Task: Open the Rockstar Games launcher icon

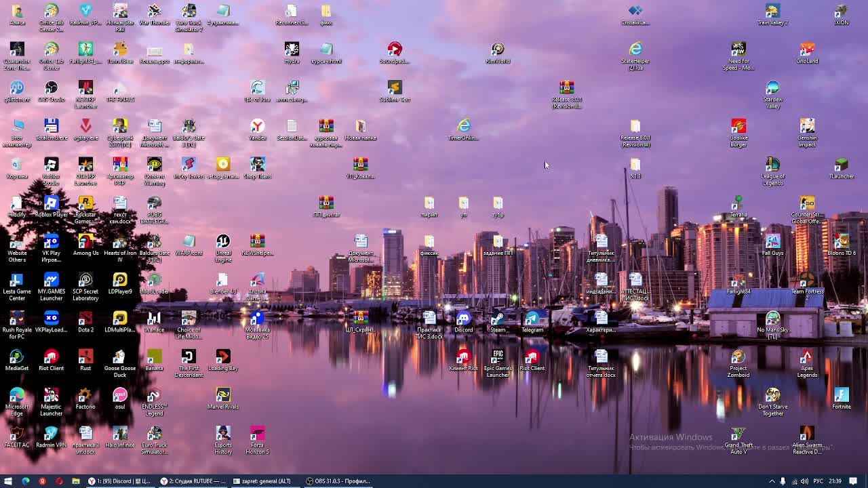Action: click(x=85, y=209)
